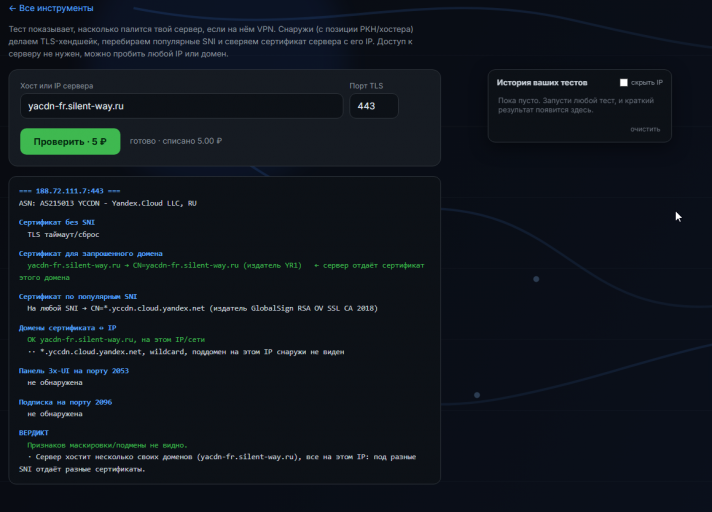The image size is (712, 512).
Task: Click the 'TLS таймаут/сброс' result line
Action: click(x=63, y=235)
